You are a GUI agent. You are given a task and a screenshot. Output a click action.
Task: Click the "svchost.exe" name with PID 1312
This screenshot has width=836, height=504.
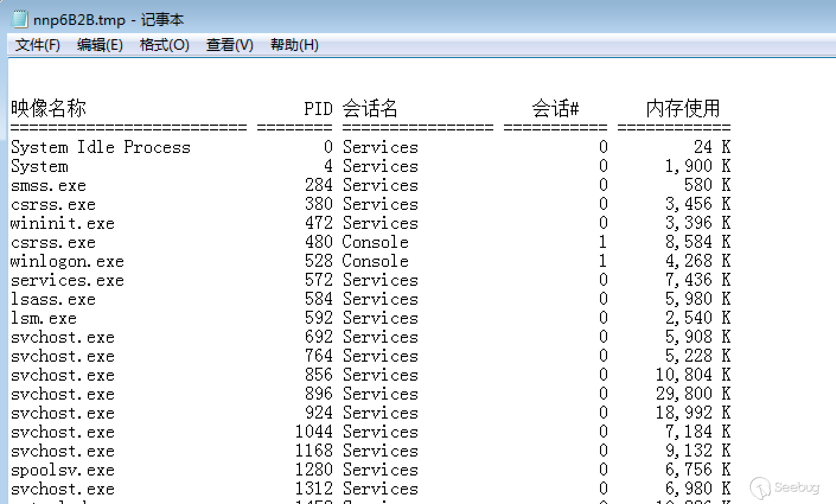63,489
